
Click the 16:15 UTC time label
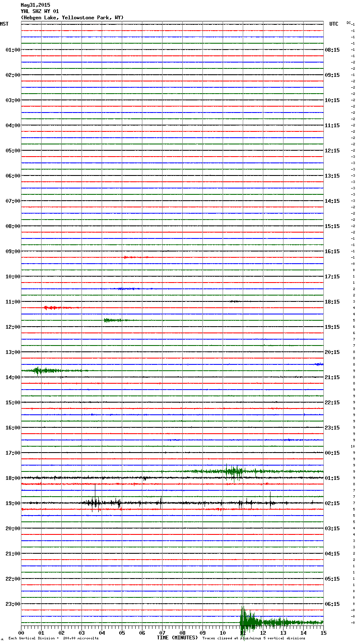coord(332,251)
